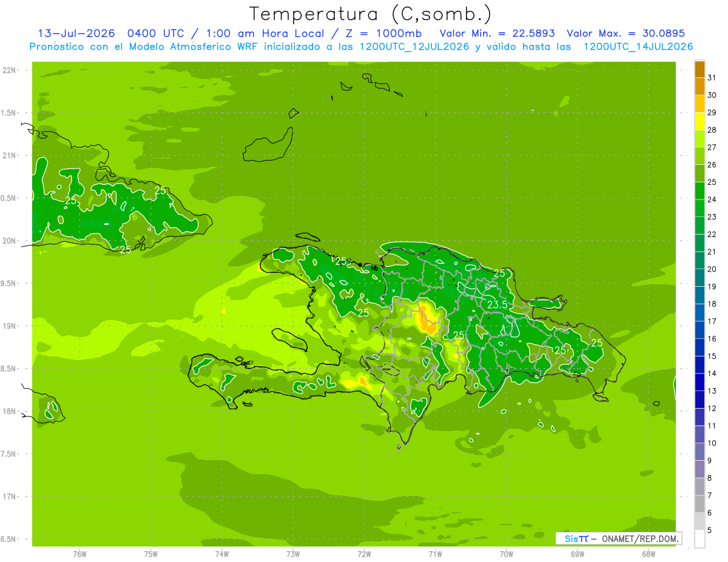Image resolution: width=728 pixels, height=562 pixels.
Task: Pick the color band between 29 and 30
Action: point(699,104)
